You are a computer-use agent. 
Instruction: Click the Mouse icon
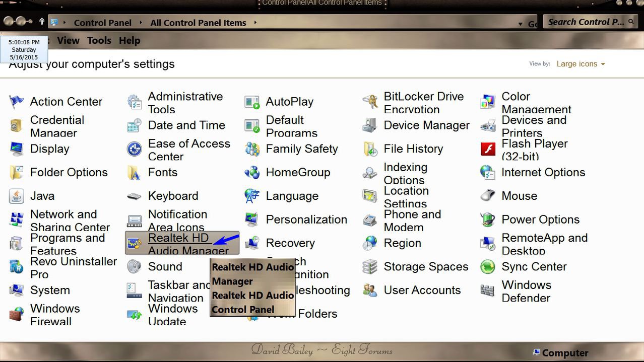(488, 196)
